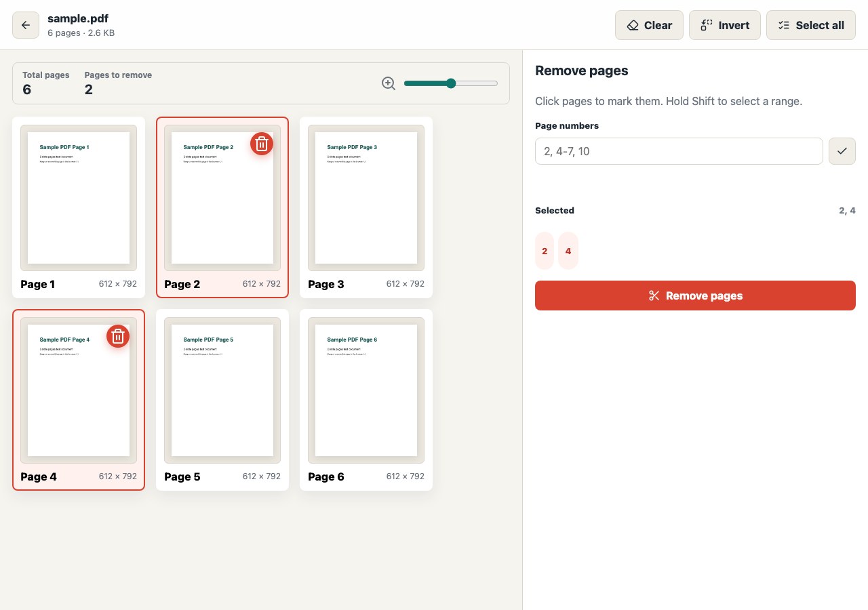Screen dimensions: 868x610
Task: Click the 'Page numbers' field label
Action: tap(567, 125)
